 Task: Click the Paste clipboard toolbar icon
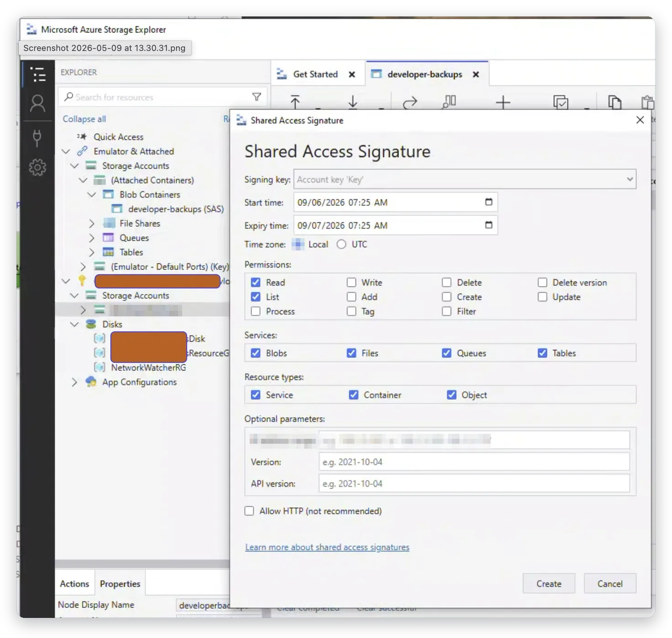coord(647,102)
